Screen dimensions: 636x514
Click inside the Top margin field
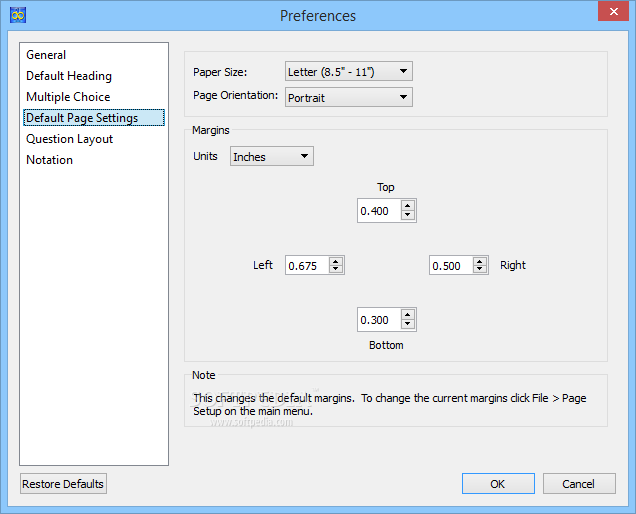(379, 211)
